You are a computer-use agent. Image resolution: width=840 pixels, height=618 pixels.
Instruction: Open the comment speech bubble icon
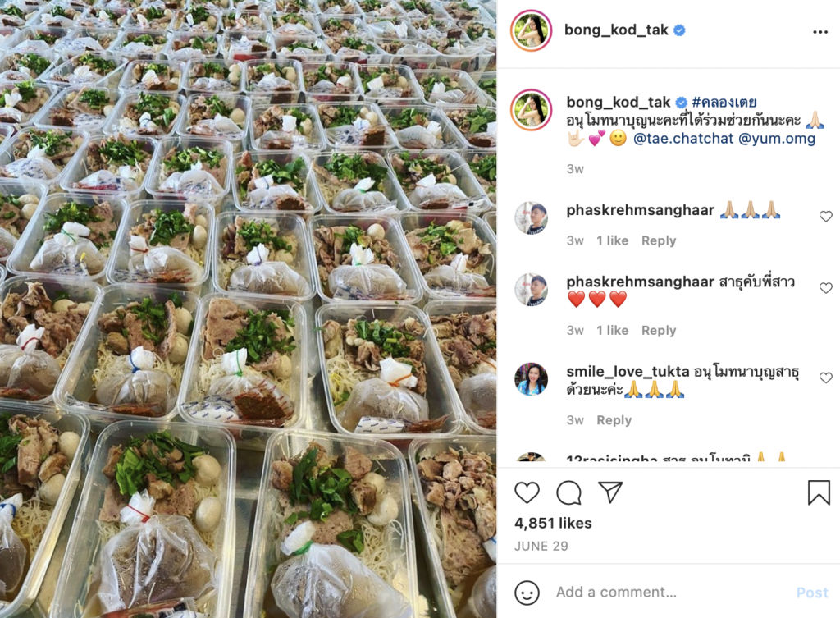pyautogui.click(x=568, y=492)
